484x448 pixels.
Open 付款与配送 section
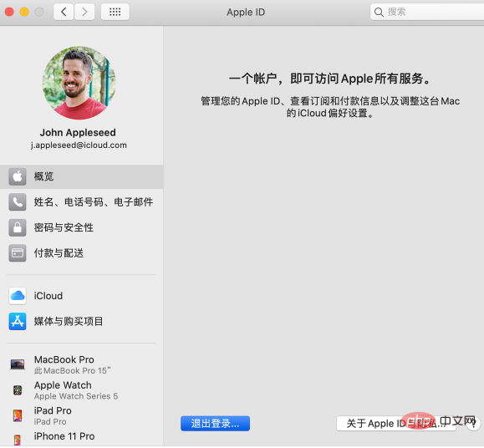coord(81,253)
